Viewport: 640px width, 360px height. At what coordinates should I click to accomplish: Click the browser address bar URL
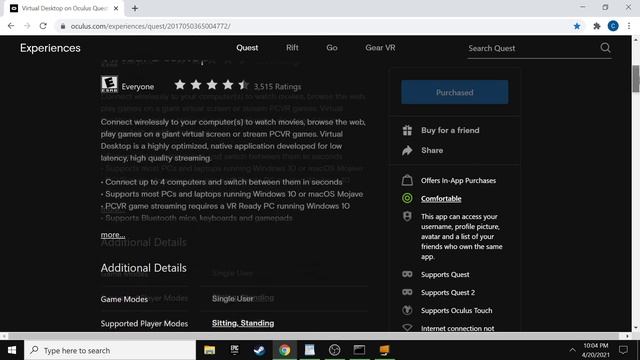tap(150, 26)
